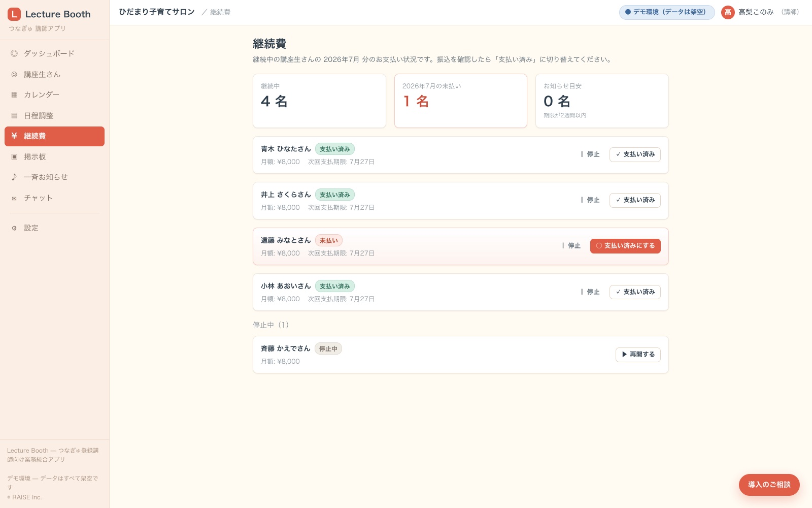Toggle 支払い済み for 井上 さくらさん

[635, 200]
